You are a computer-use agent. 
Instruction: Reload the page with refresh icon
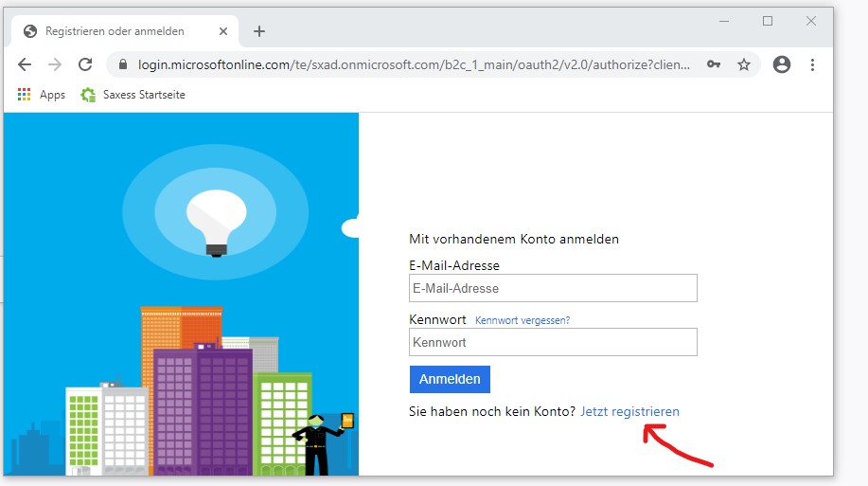click(x=85, y=64)
